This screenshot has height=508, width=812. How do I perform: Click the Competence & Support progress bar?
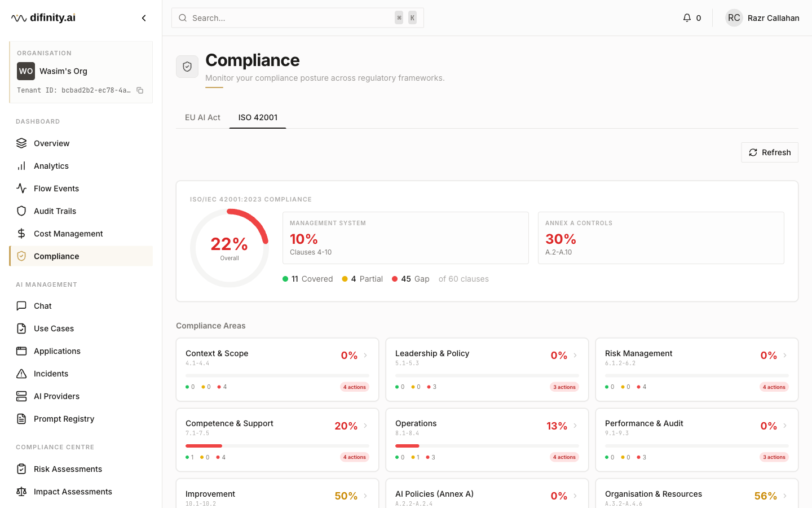(x=277, y=446)
